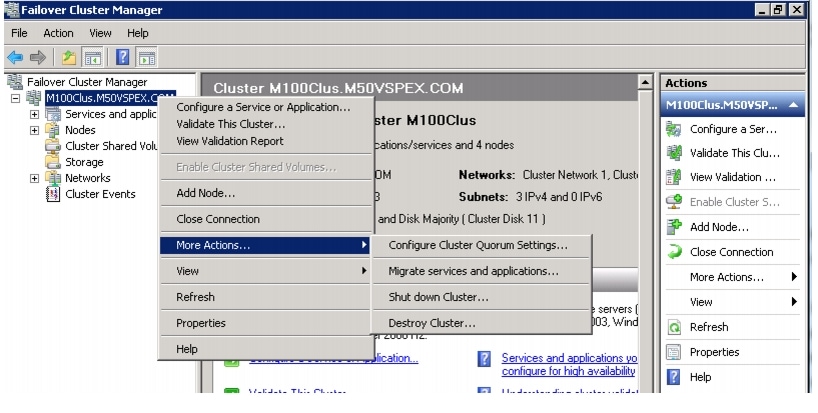The image size is (818, 413).
Task: Click scroll up arrow in center pane
Action: tap(645, 82)
